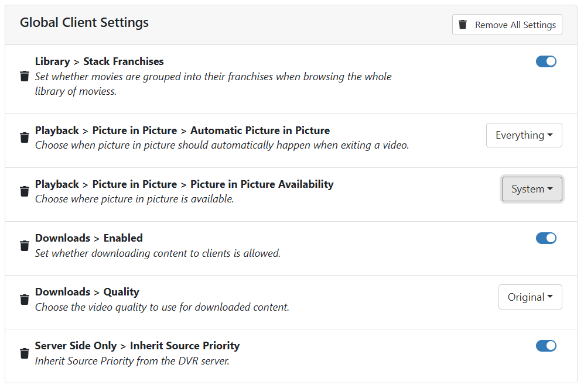Toggle Inherit Source Priority off
The height and width of the screenshot is (392, 584).
pyautogui.click(x=546, y=346)
